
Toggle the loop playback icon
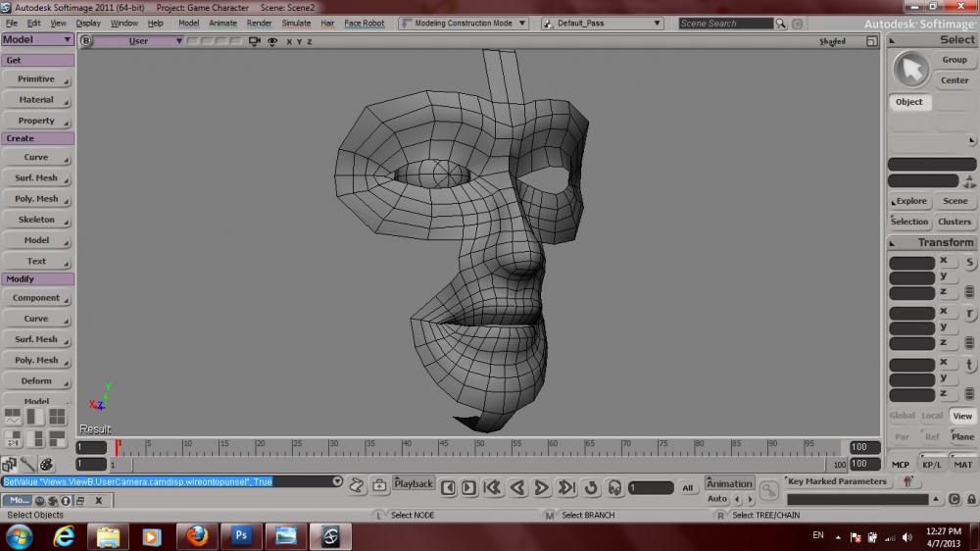pyautogui.click(x=591, y=487)
